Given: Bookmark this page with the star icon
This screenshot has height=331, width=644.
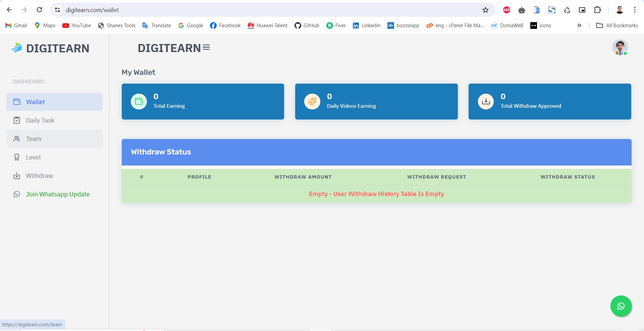Looking at the screenshot, I should tap(485, 10).
